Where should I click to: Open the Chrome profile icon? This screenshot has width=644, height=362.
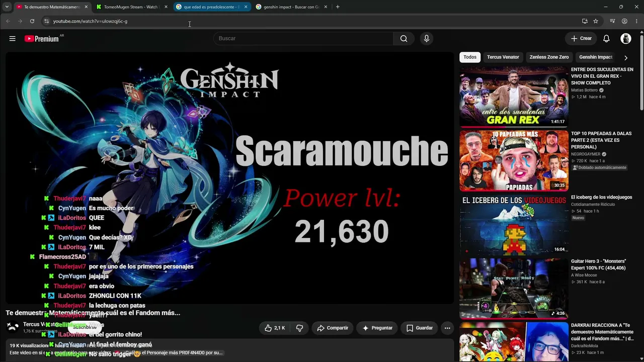(x=624, y=21)
